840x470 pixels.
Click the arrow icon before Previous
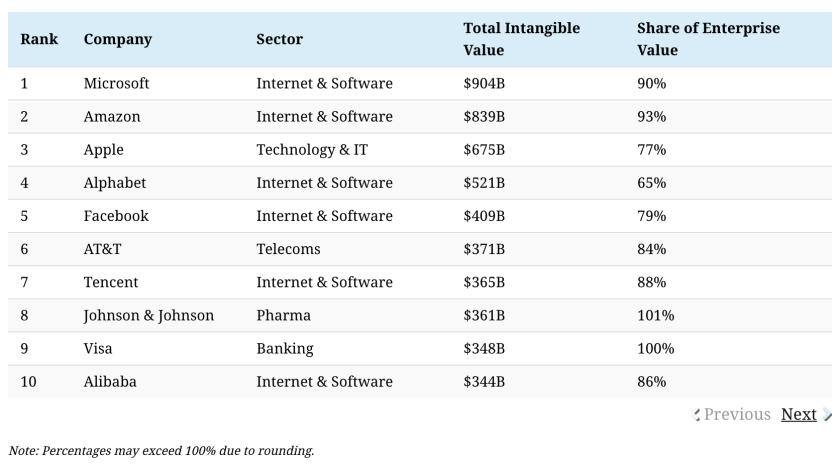tap(697, 415)
